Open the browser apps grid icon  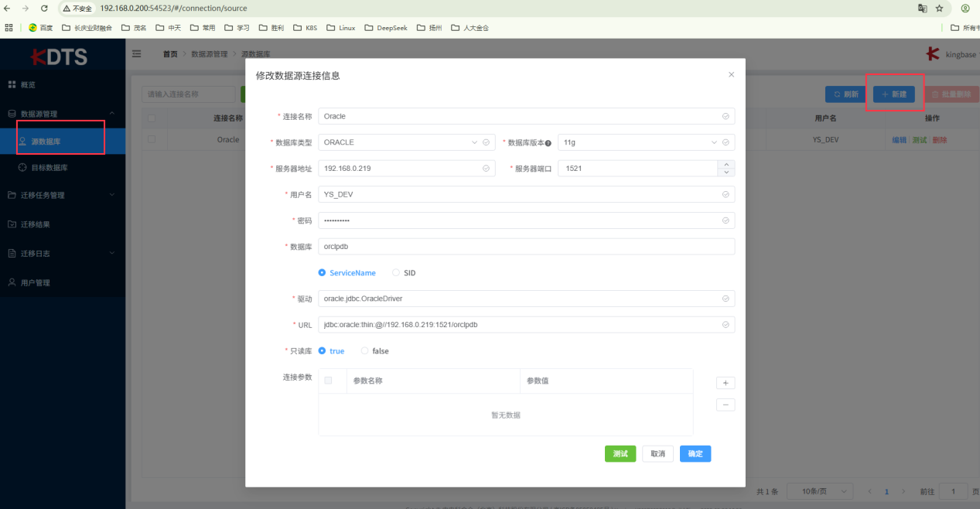pos(9,27)
